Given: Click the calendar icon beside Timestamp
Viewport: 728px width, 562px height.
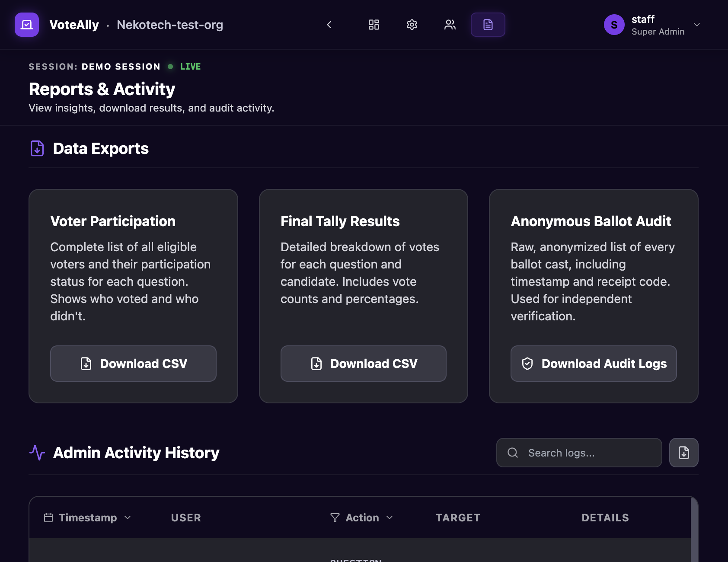Looking at the screenshot, I should pos(49,517).
